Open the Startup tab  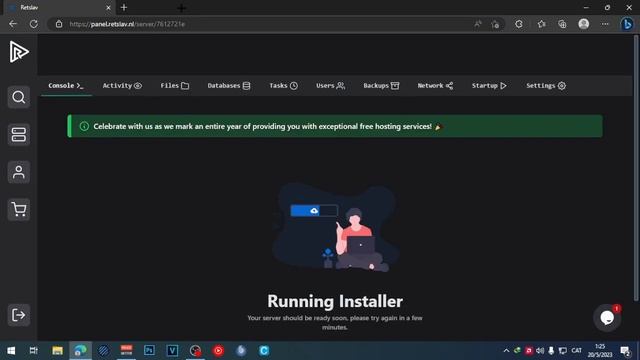(x=489, y=86)
